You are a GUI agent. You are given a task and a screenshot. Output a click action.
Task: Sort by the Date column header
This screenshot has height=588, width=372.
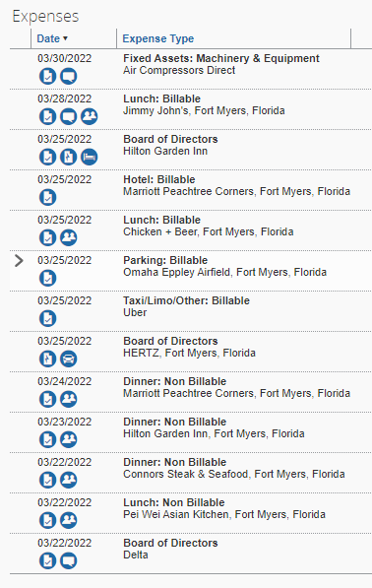point(48,38)
